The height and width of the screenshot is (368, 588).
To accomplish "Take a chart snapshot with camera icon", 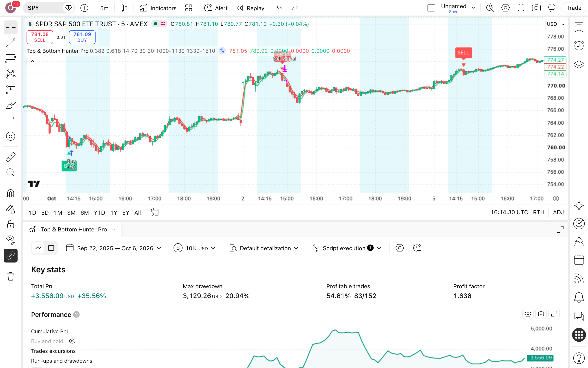I will pyautogui.click(x=536, y=8).
